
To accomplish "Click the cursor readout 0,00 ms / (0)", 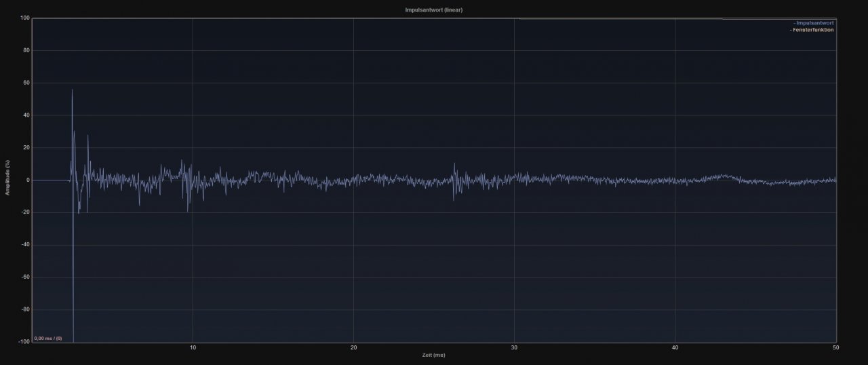I will 48,338.
